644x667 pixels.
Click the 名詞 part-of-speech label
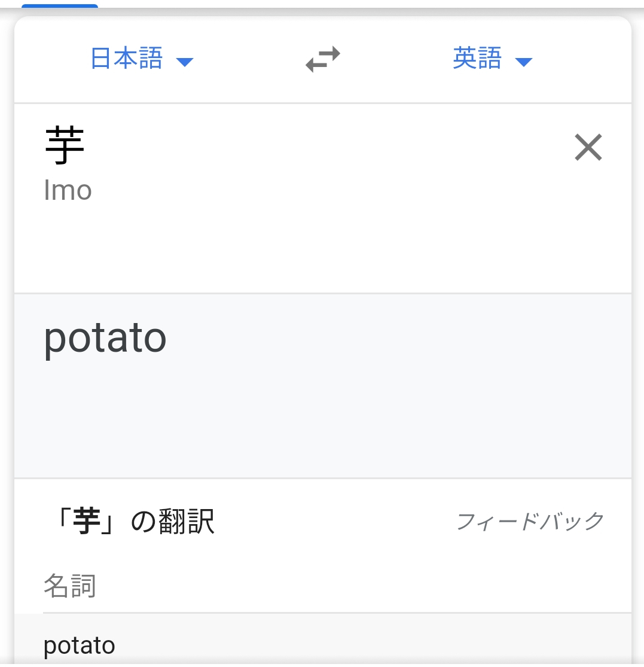69,586
